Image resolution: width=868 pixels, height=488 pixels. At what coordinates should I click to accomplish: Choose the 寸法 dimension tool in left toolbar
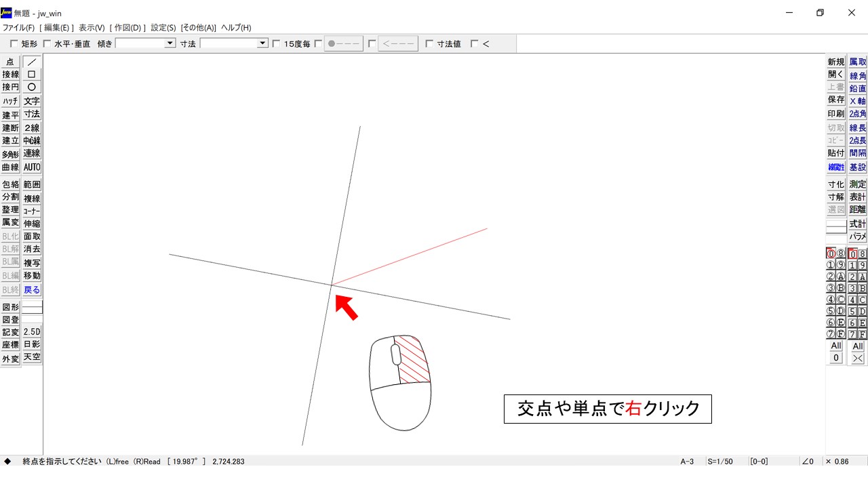pos(32,114)
